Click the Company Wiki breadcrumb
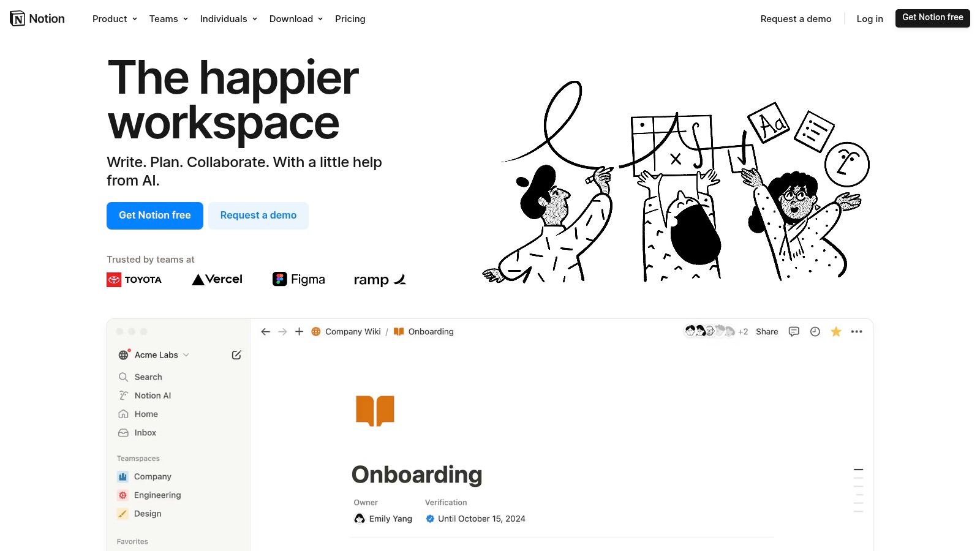 click(x=352, y=332)
